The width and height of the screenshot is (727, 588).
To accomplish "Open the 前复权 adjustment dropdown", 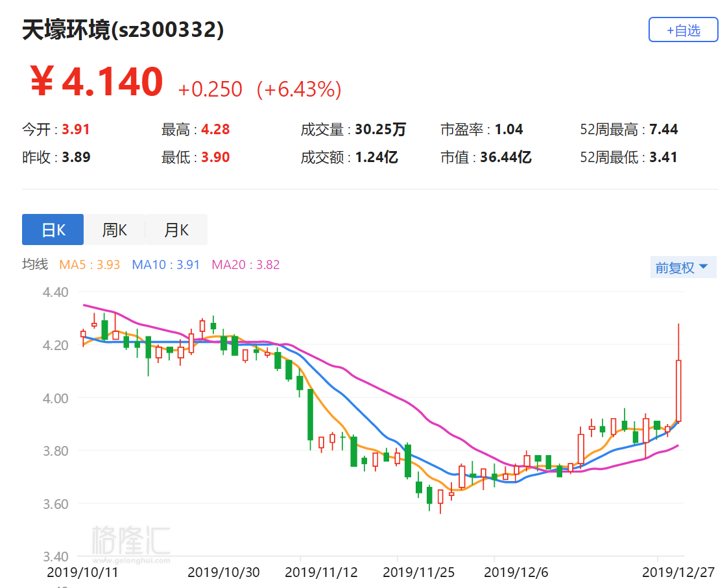I will [683, 267].
